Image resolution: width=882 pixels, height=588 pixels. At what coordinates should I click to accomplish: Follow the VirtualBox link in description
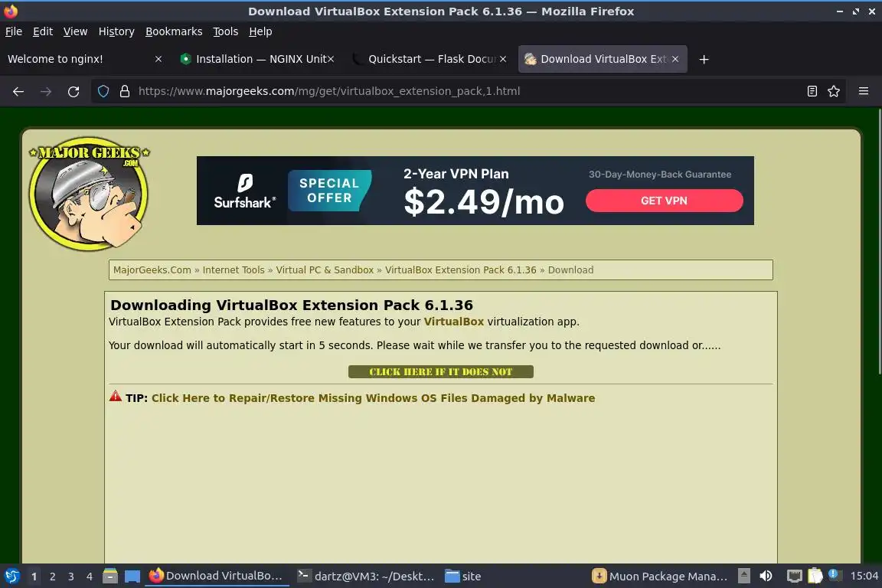[453, 322]
